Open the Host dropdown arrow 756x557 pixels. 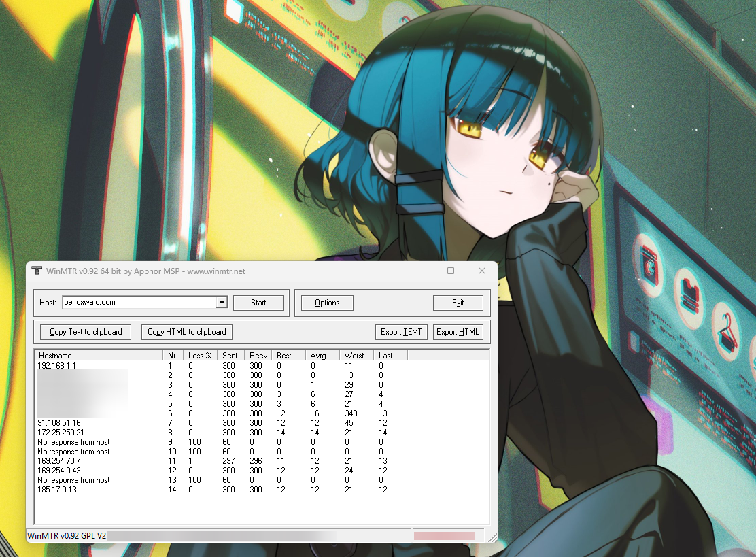click(222, 303)
